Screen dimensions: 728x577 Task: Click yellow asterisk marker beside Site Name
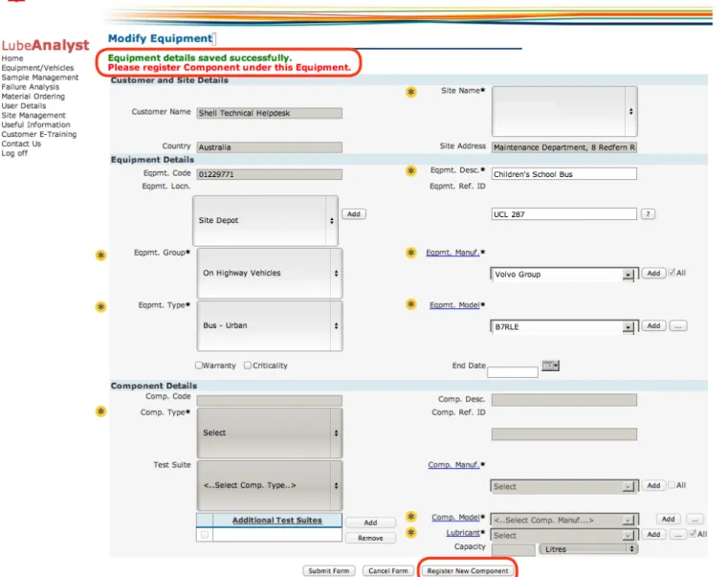(411, 92)
